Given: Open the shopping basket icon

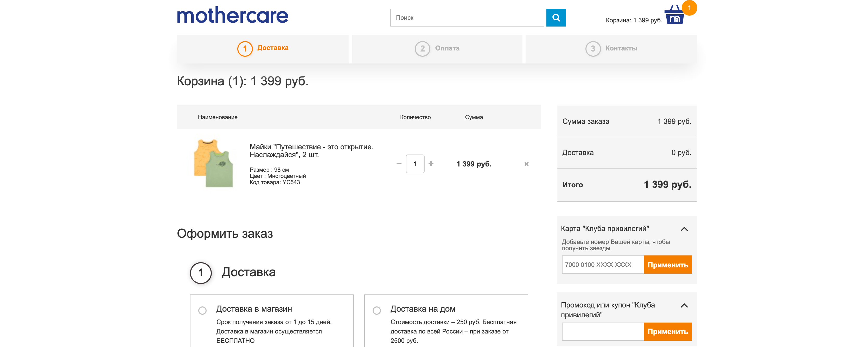Looking at the screenshot, I should [674, 15].
